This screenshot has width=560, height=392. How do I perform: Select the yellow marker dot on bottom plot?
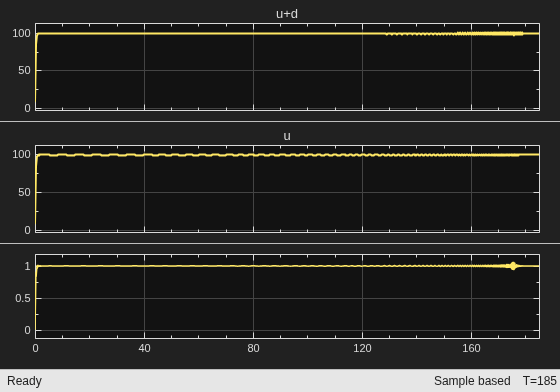513,266
